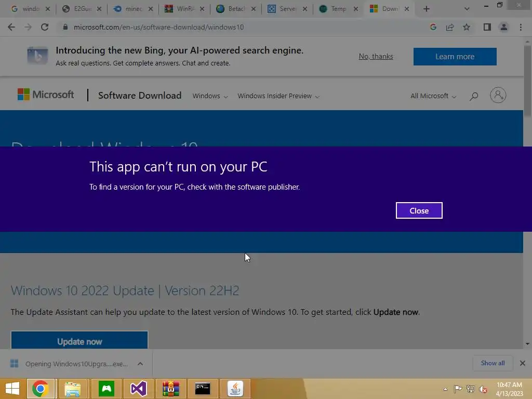This screenshot has height=399, width=532.
Task: Open Chrome profile menu
Action: pyautogui.click(x=504, y=27)
